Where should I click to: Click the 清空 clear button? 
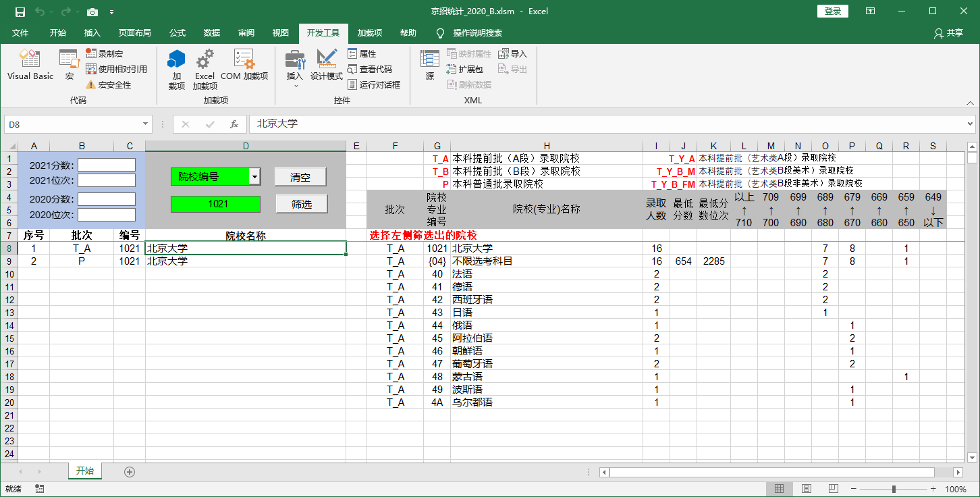300,177
